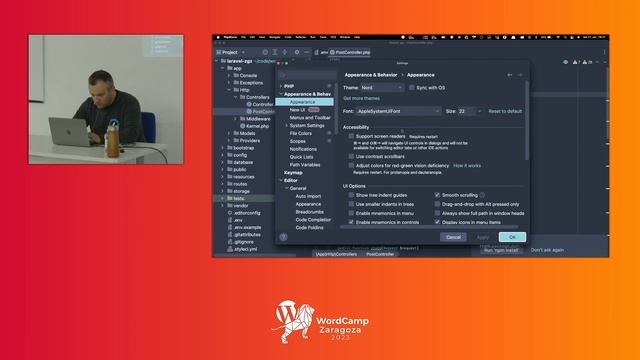Viewport: 640px width, 360px height.
Task: Click the search icon in Settings search box
Action: (x=283, y=75)
